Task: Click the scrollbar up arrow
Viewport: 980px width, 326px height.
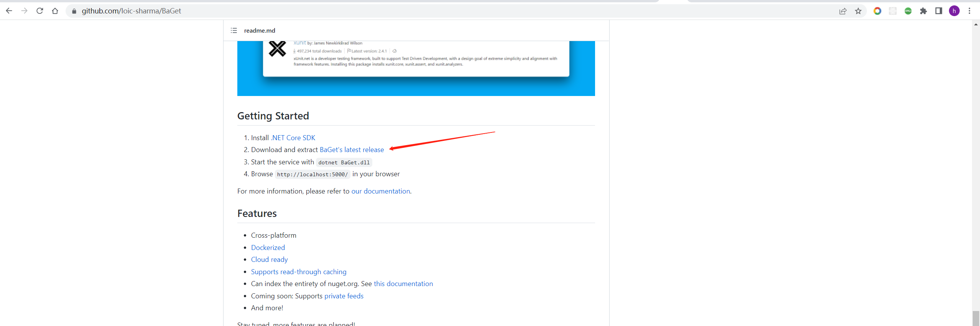Action: point(976,24)
